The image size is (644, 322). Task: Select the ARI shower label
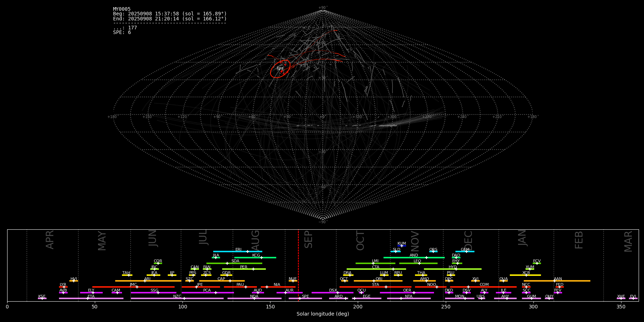click(x=147, y=279)
